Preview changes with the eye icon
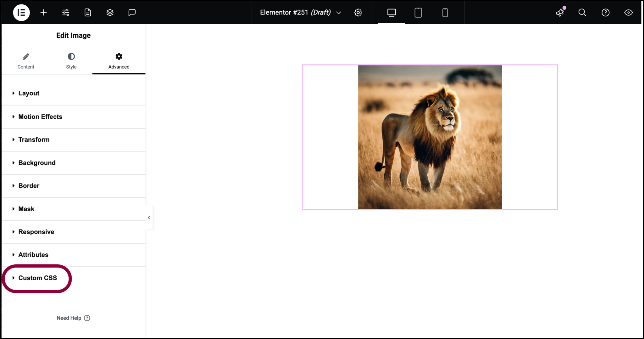Image resolution: width=644 pixels, height=339 pixels. [x=628, y=13]
